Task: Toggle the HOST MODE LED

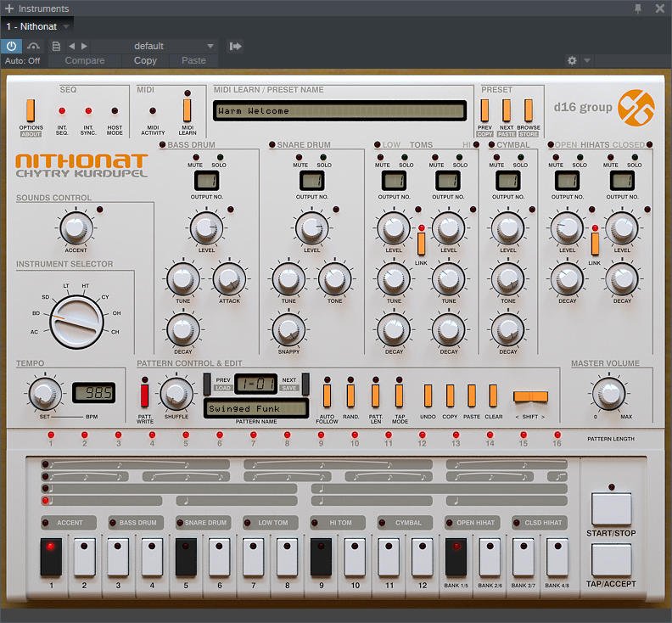Action: click(115, 110)
